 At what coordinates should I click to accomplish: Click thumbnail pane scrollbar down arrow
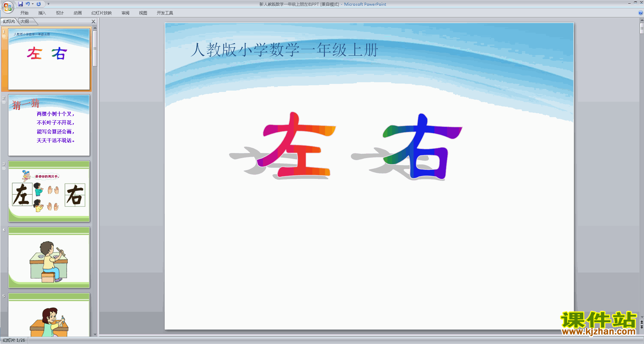(95, 334)
